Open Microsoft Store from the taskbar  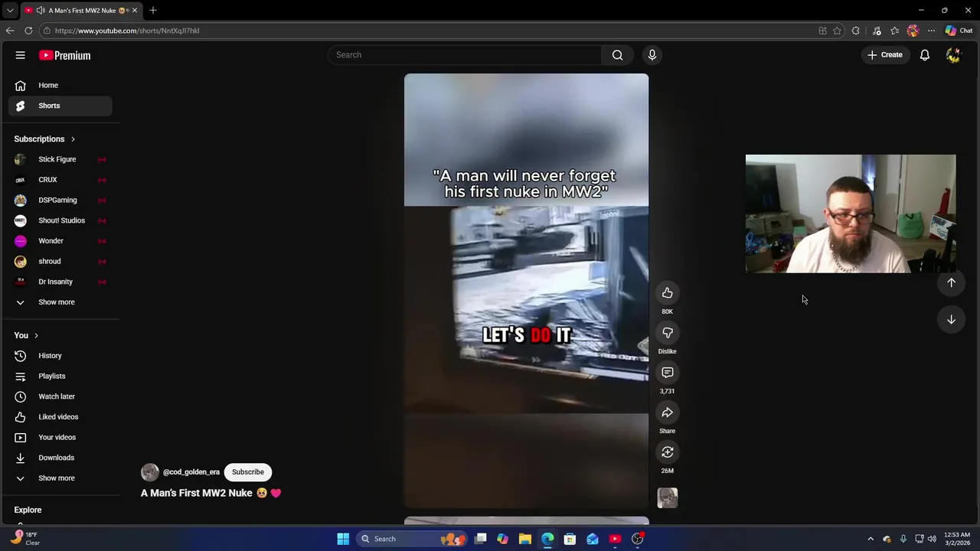click(x=570, y=539)
